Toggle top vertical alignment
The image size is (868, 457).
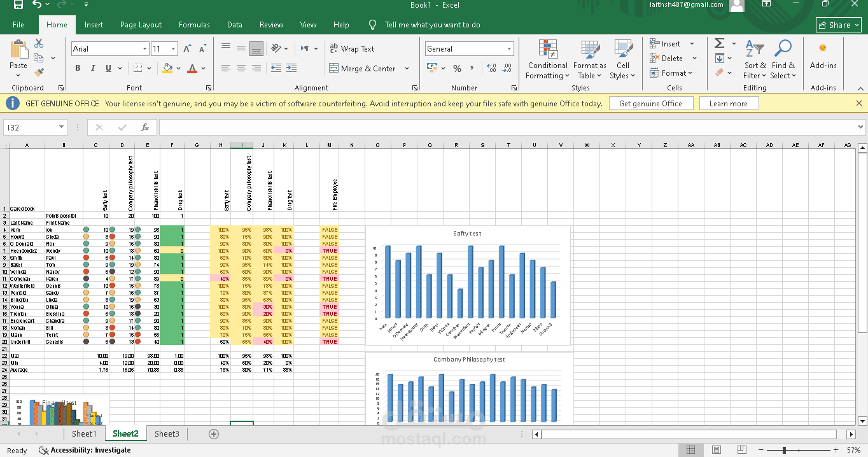point(226,48)
